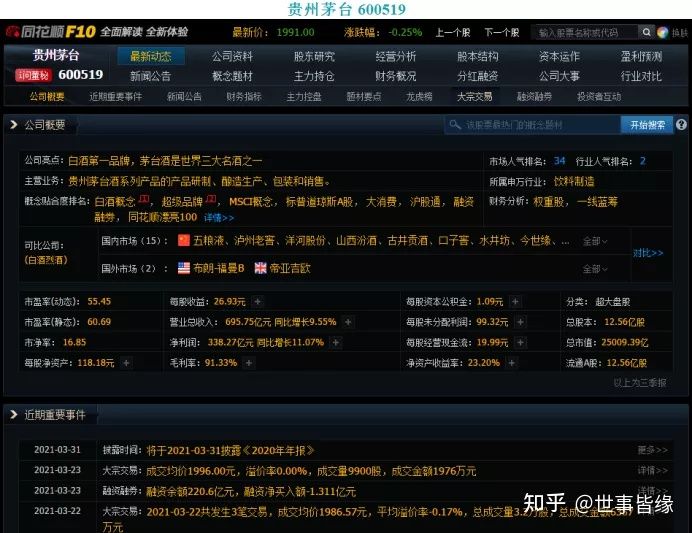
Task: Expand 全部 dropdown in 国外市场 row
Action: (x=595, y=269)
